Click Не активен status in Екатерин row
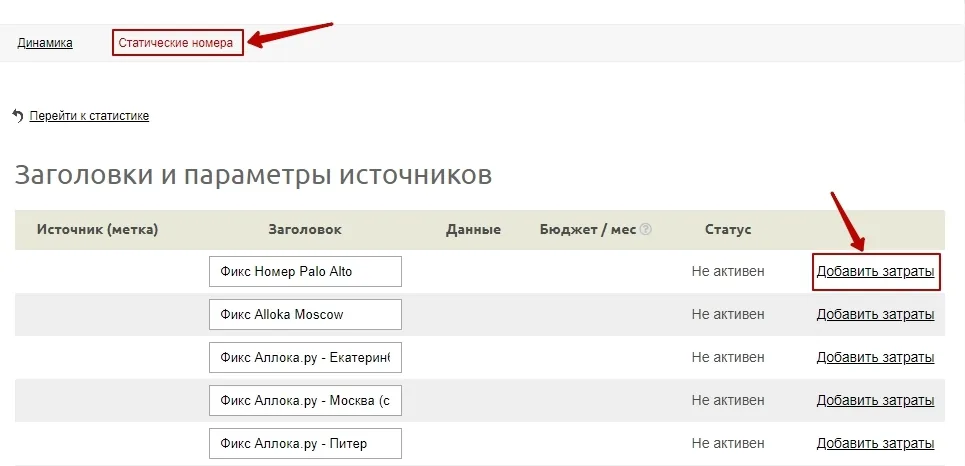This screenshot has width=965, height=466. click(x=728, y=358)
